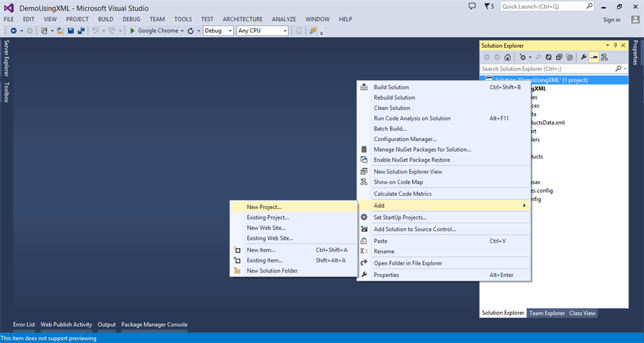Click the Solution Explorer search magnifier icon

[619, 69]
